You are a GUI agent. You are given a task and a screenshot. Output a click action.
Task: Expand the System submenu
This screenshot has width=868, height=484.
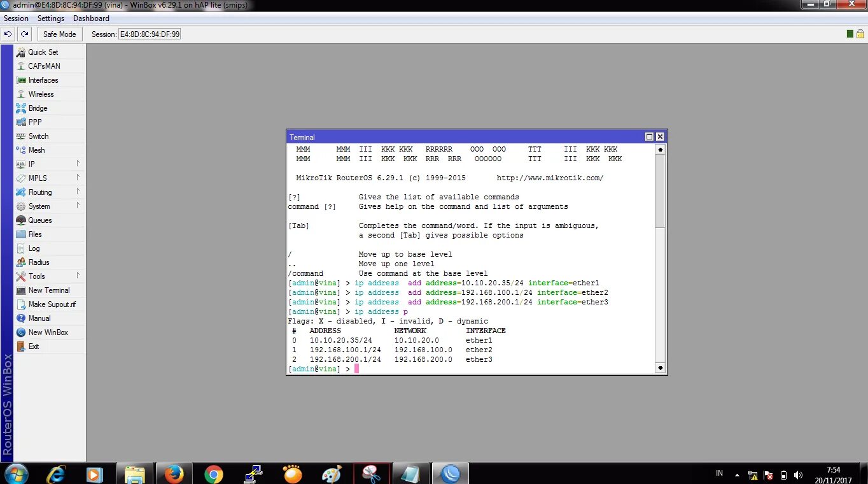[x=49, y=206]
